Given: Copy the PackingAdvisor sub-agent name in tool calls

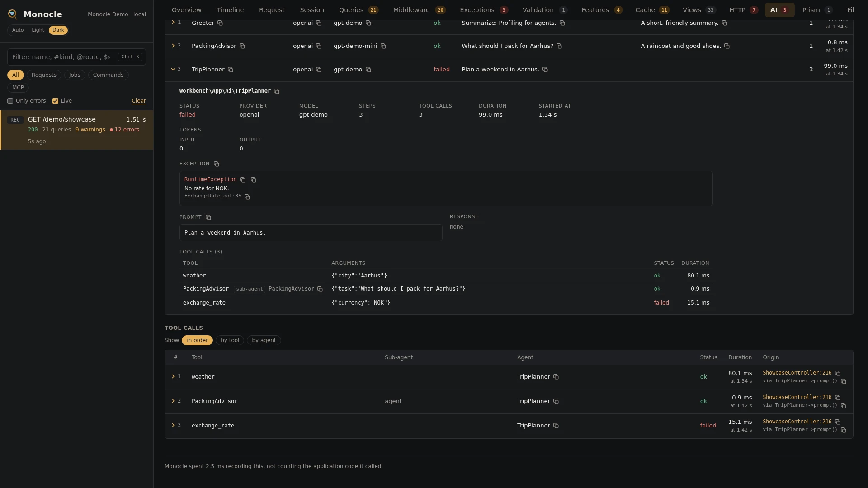Looking at the screenshot, I should (320, 289).
